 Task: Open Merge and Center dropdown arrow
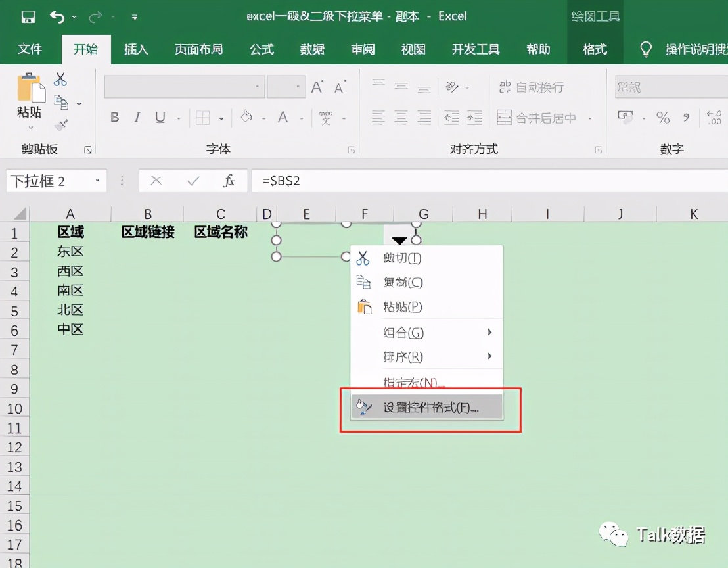[590, 118]
